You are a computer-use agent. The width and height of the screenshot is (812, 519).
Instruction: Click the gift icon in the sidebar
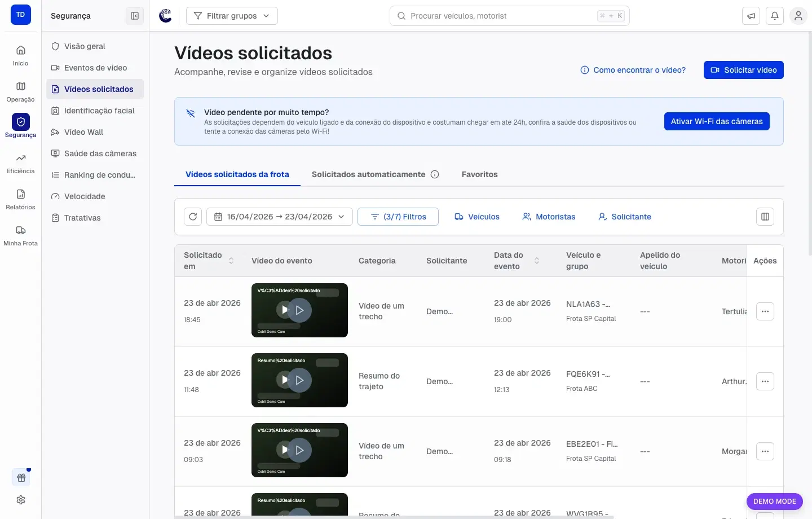21,478
